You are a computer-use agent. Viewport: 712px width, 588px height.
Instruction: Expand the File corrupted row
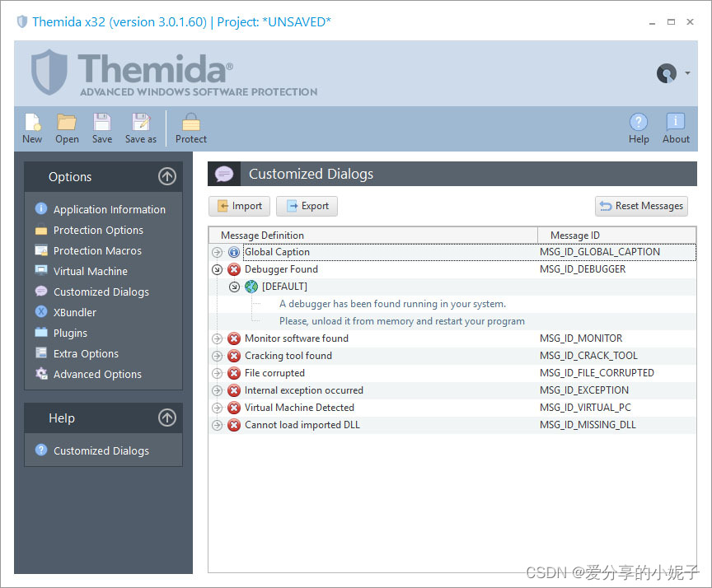(217, 373)
